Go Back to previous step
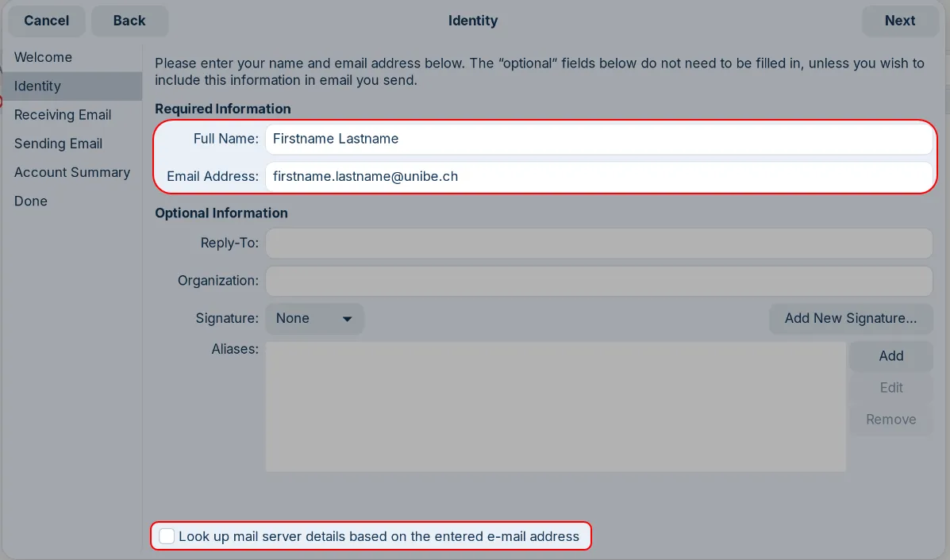 tap(129, 21)
